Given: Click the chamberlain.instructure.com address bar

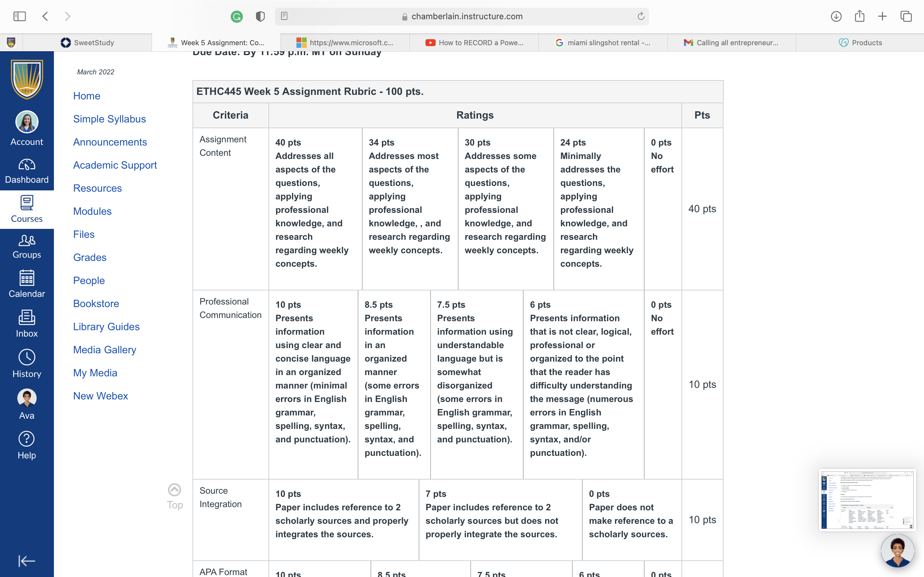Looking at the screenshot, I should [x=462, y=16].
